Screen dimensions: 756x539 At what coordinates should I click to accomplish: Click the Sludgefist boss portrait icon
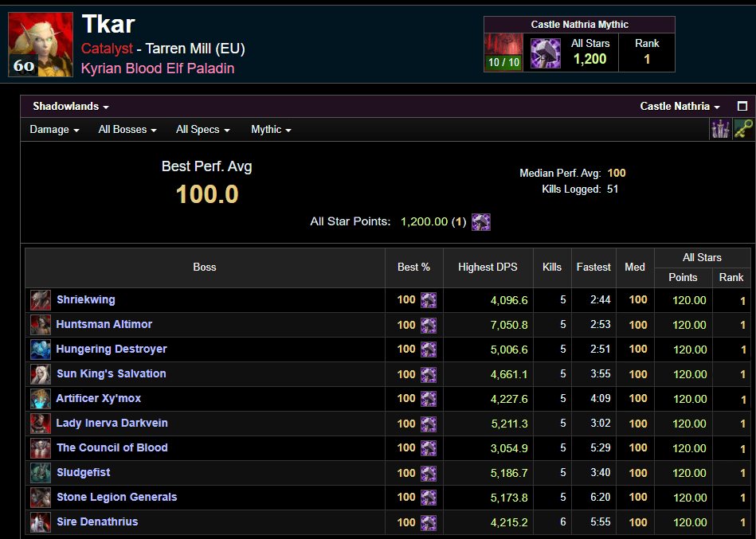click(40, 473)
